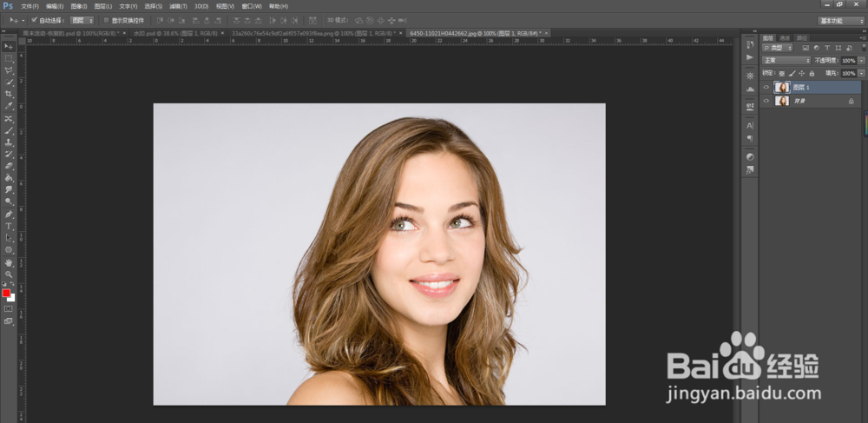
Task: Select the Rectangular Marquee tool
Action: [9, 59]
